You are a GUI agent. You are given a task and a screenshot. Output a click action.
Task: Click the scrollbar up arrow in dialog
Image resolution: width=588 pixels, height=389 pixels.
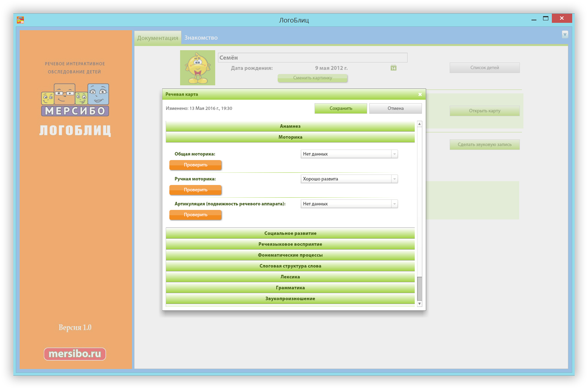[x=419, y=124]
